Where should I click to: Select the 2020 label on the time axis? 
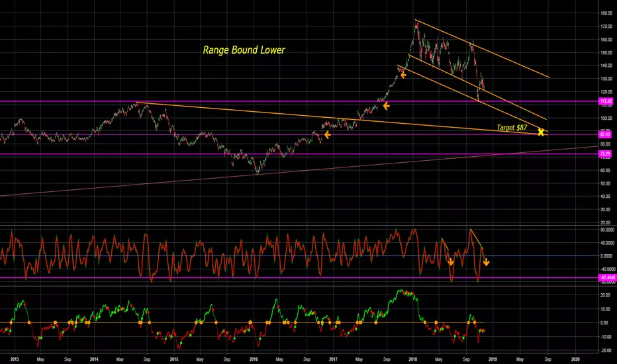(575, 359)
